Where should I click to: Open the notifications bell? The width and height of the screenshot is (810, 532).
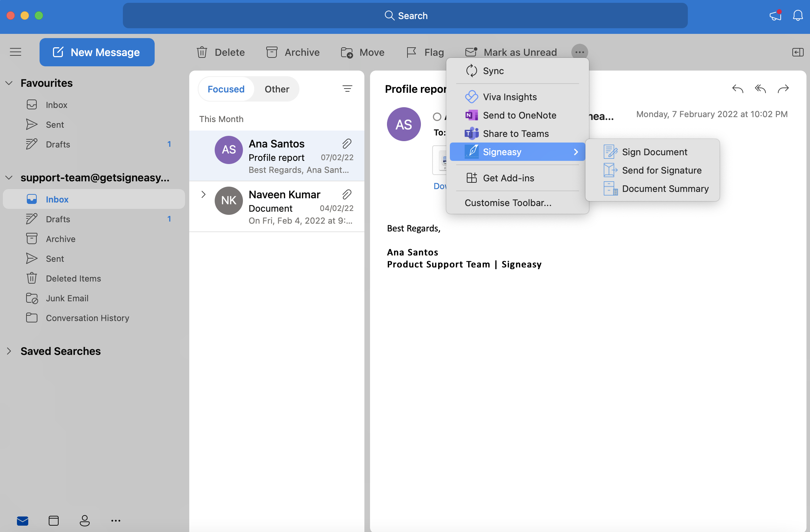click(798, 16)
